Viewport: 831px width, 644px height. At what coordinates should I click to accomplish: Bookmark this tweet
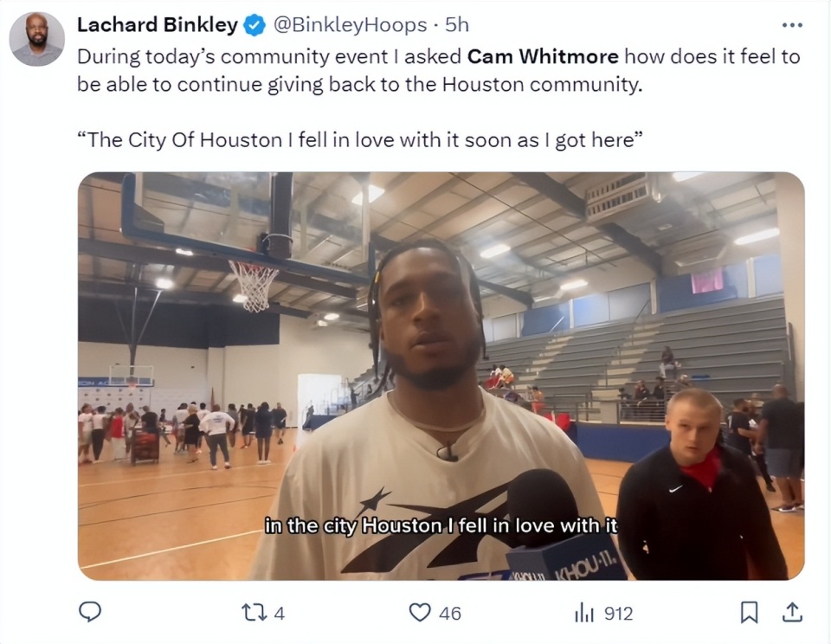[749, 613]
